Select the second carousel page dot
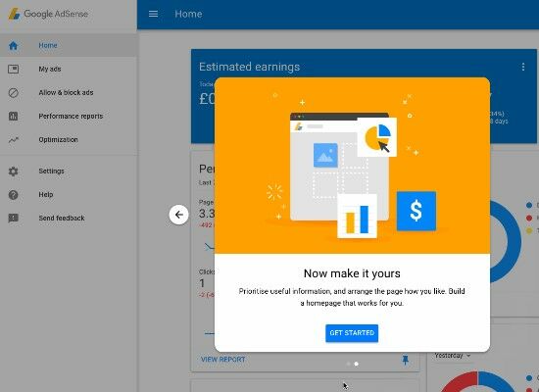Viewport: 539px width, 392px height. pyautogui.click(x=357, y=364)
